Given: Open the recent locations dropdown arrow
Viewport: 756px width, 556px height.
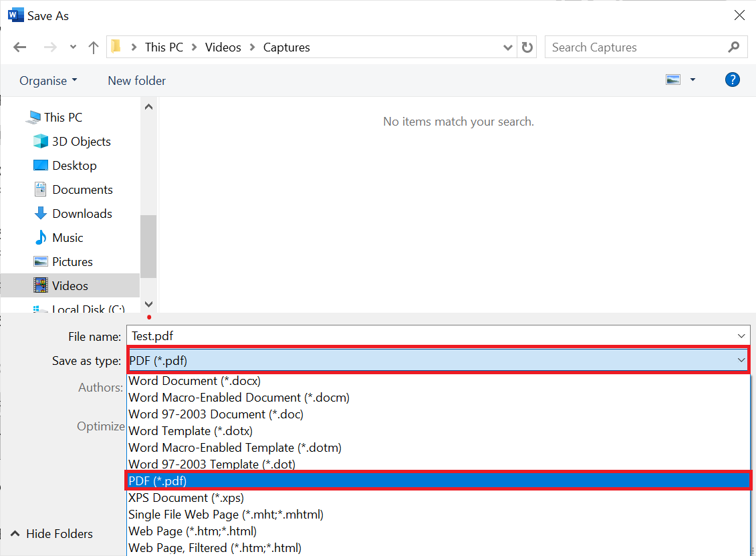Looking at the screenshot, I should point(73,47).
